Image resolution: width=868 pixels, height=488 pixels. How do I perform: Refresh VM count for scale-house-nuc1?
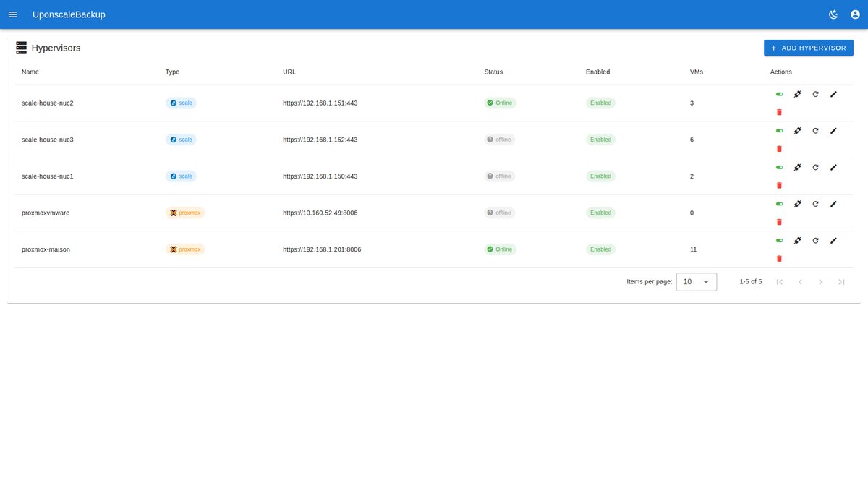[815, 167]
